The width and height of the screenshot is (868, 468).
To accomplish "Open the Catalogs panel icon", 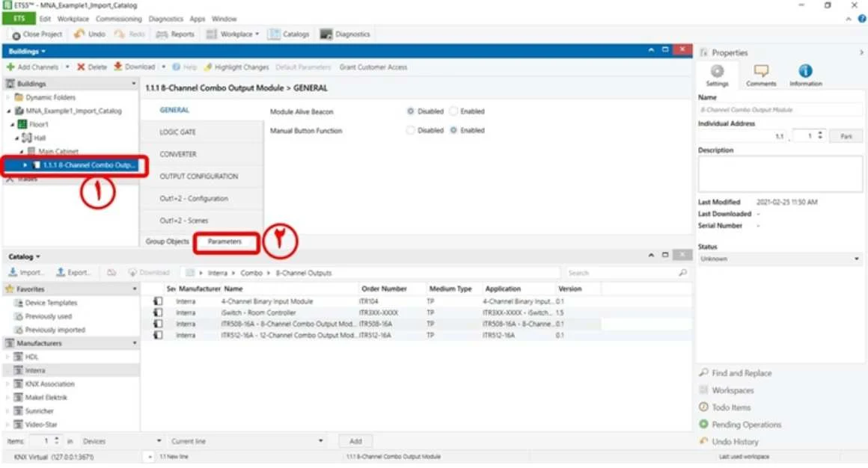I will tap(274, 34).
